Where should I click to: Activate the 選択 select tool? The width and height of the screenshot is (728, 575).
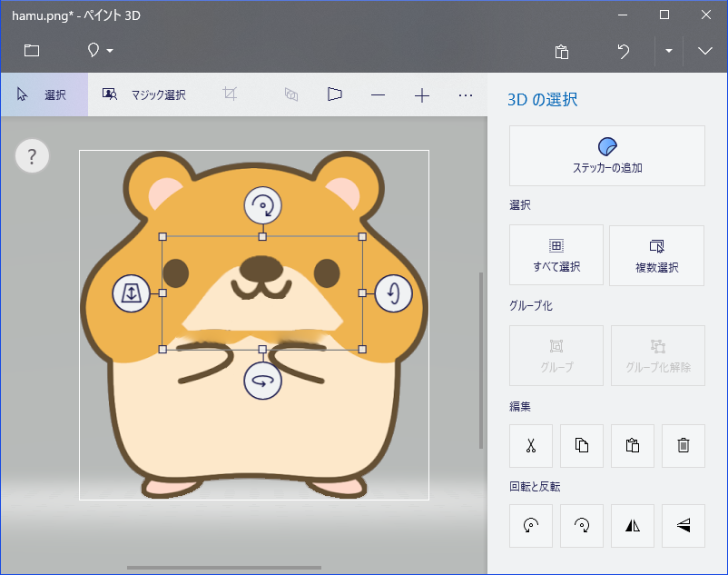click(x=44, y=94)
